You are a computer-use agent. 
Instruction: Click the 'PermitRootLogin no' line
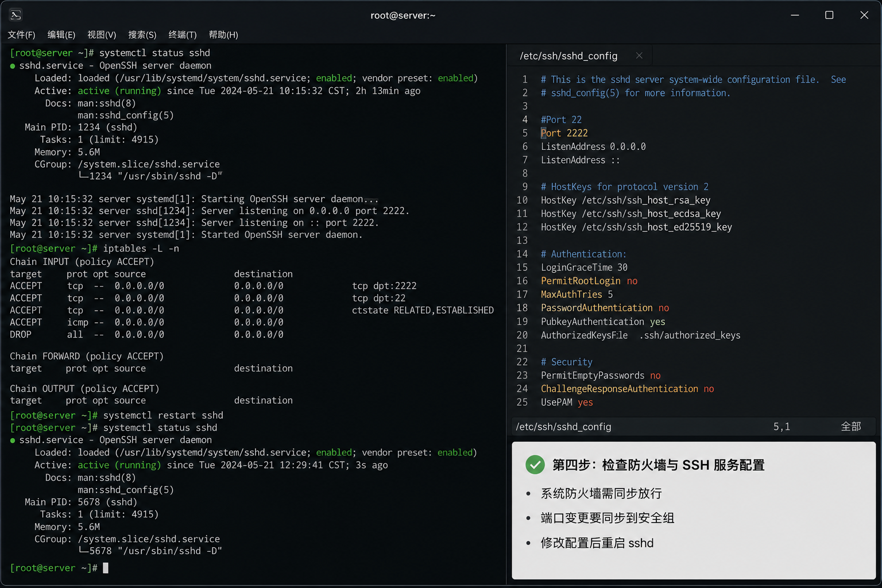(589, 281)
